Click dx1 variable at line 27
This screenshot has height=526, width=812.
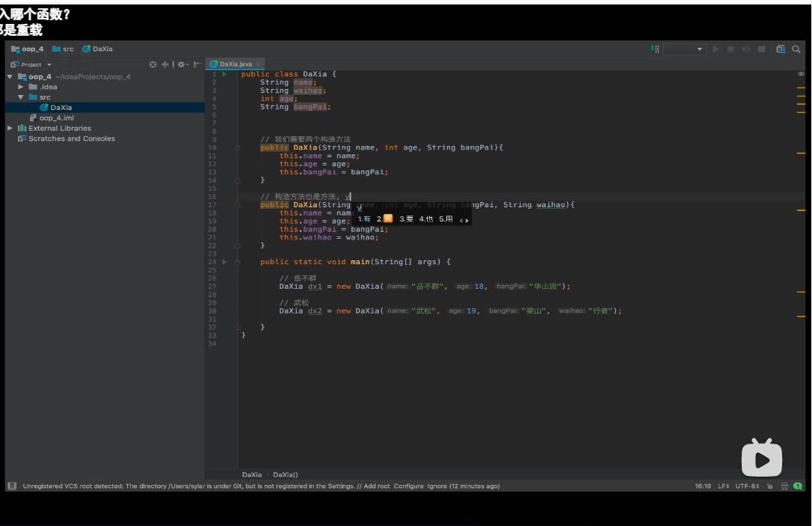[x=315, y=287]
